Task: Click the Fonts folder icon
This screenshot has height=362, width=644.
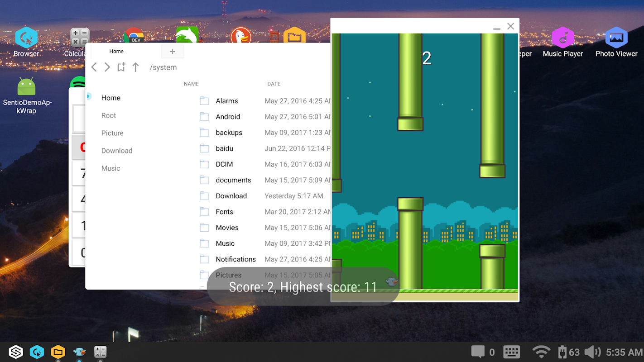Action: pos(205,212)
